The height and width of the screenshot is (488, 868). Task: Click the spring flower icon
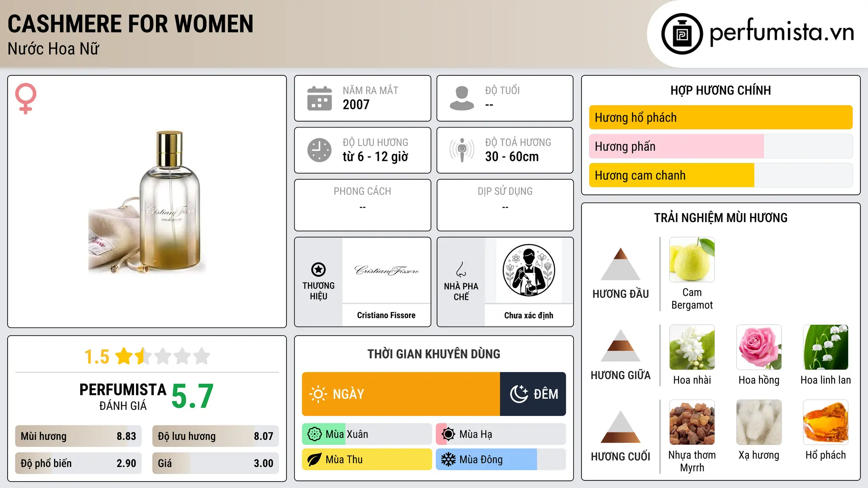314,434
